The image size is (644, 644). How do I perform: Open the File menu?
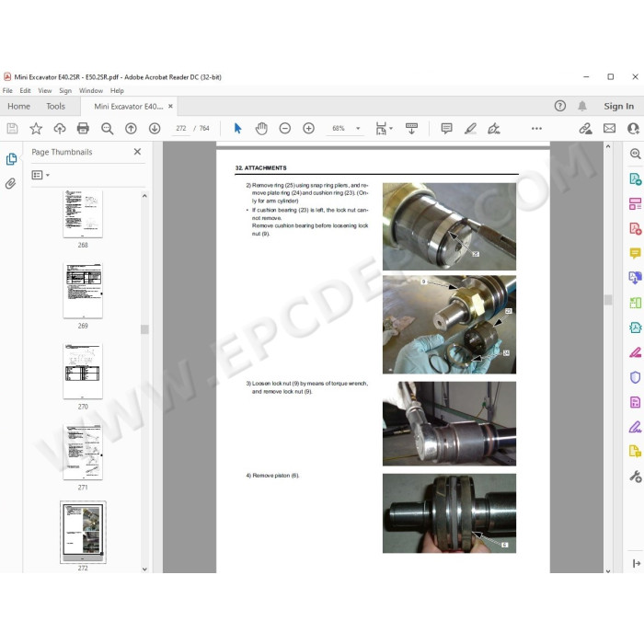[x=7, y=90]
